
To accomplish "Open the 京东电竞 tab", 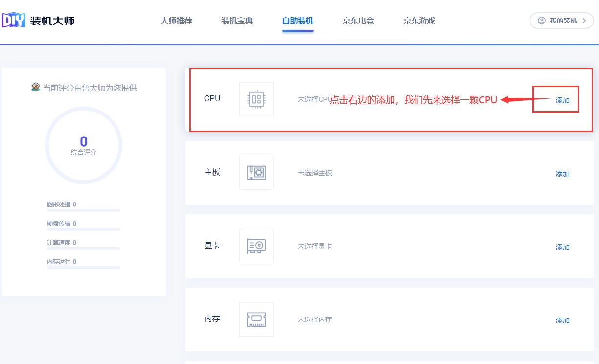I will coord(358,21).
